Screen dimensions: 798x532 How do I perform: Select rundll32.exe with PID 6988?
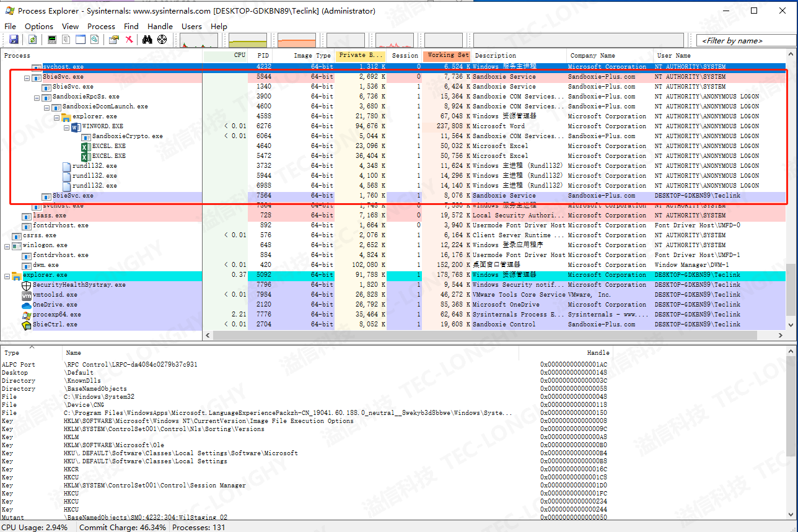(x=394, y=186)
